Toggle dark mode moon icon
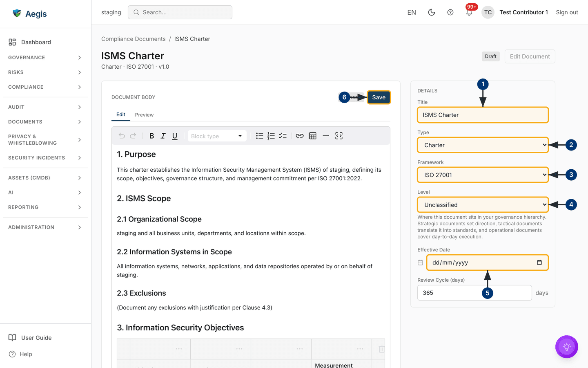This screenshot has width=588, height=368. tap(431, 12)
